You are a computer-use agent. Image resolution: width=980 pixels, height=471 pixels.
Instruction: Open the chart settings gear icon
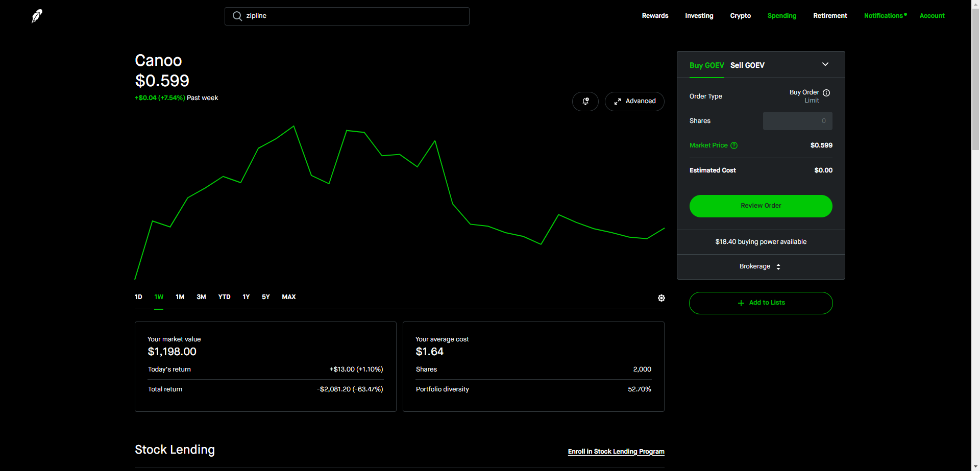[661, 298]
